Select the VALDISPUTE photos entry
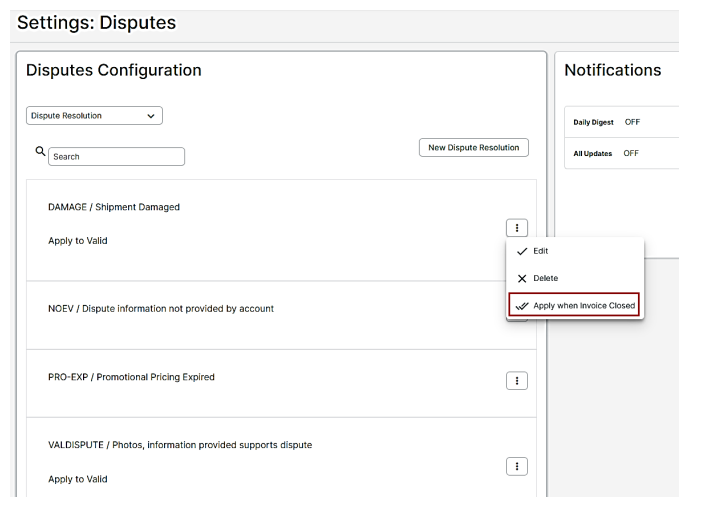This screenshot has height=526, width=704. [x=180, y=445]
